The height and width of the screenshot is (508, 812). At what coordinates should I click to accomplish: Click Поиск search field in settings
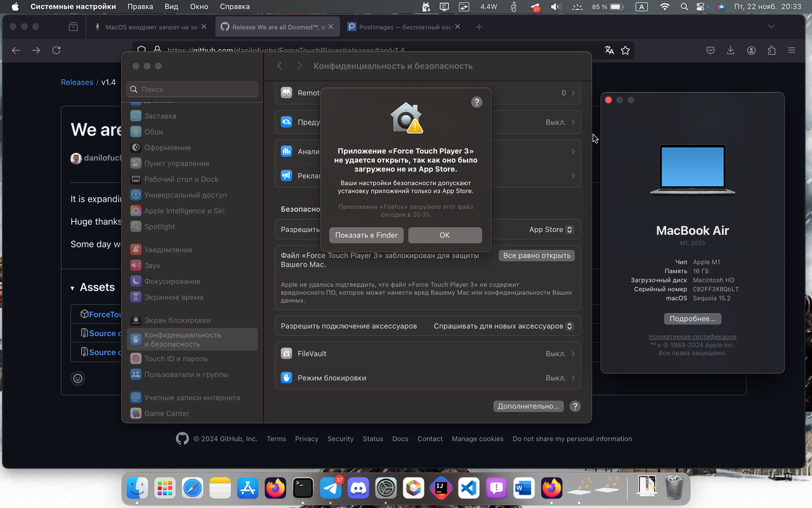(192, 90)
